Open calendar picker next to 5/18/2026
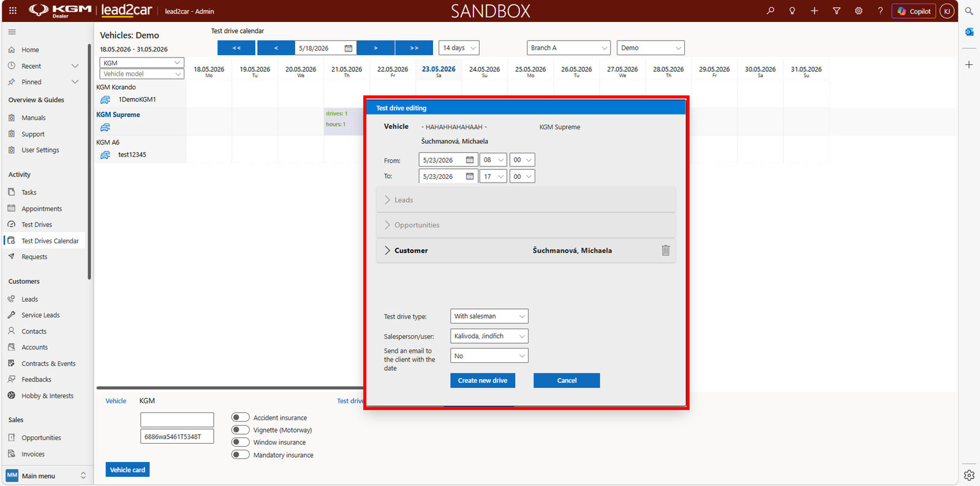 pos(349,48)
